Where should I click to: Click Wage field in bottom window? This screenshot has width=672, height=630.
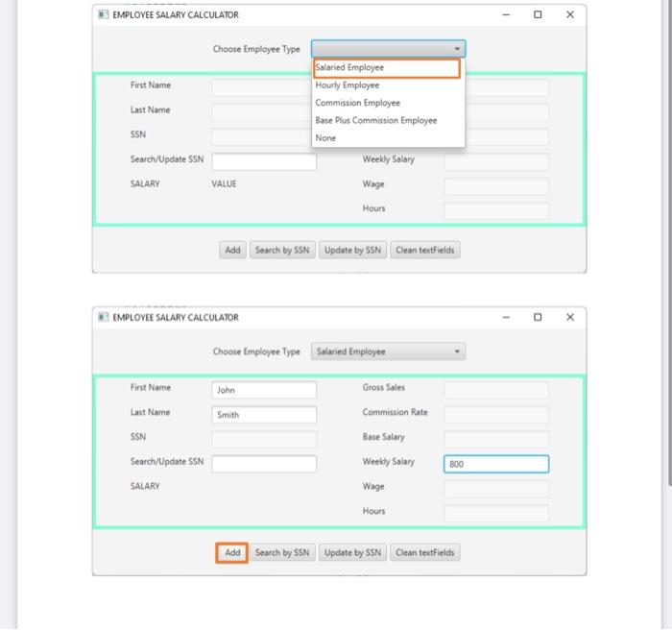coord(496,489)
